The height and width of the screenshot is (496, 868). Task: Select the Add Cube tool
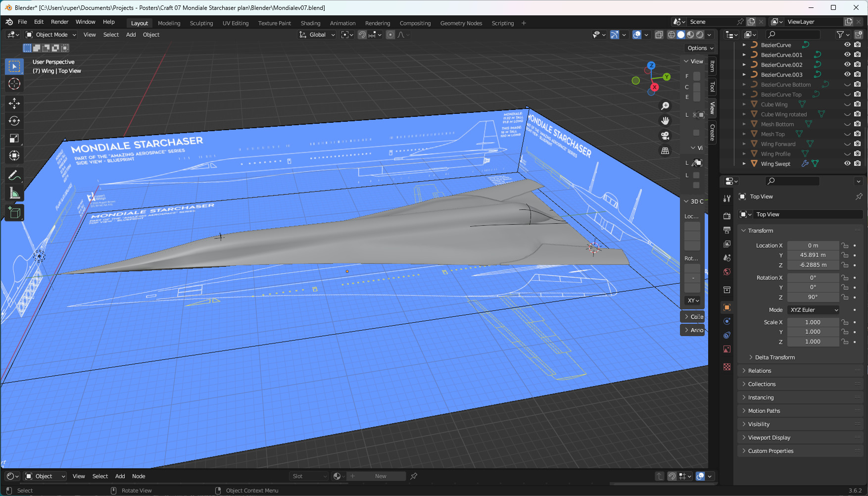14,212
